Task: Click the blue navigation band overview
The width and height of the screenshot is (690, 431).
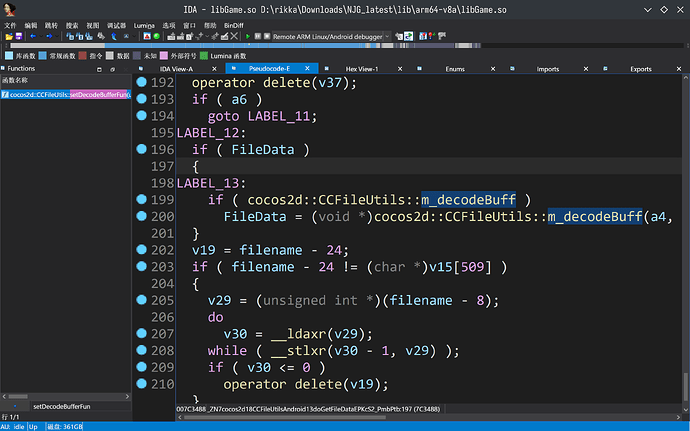Action: pos(245,45)
